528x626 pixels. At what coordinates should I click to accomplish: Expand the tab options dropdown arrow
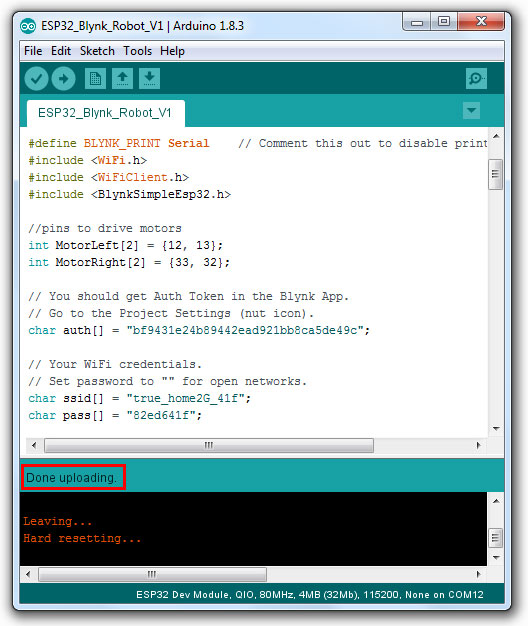pyautogui.click(x=471, y=111)
